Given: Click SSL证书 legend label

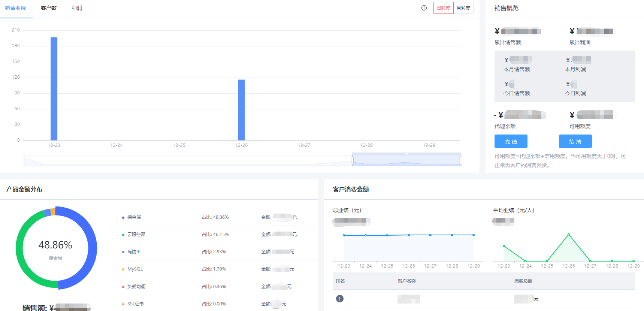Looking at the screenshot, I should coord(136,304).
